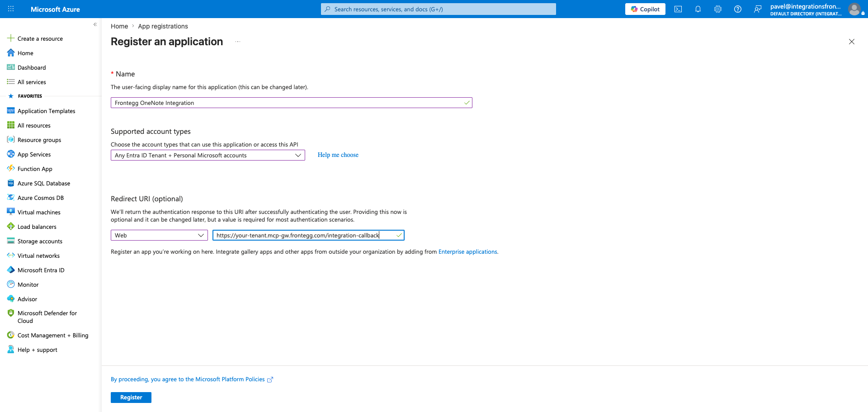Click the Home breadcrumb link
The image size is (868, 412).
(x=119, y=26)
